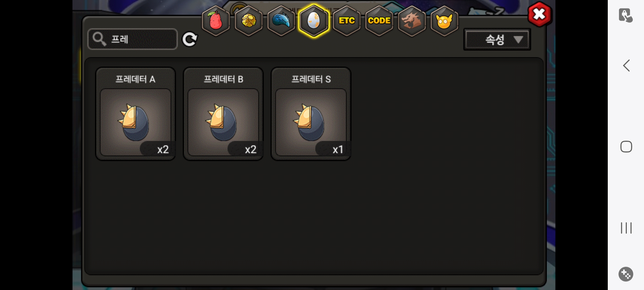
Task: Click the search field containing 프레
Action: (133, 39)
